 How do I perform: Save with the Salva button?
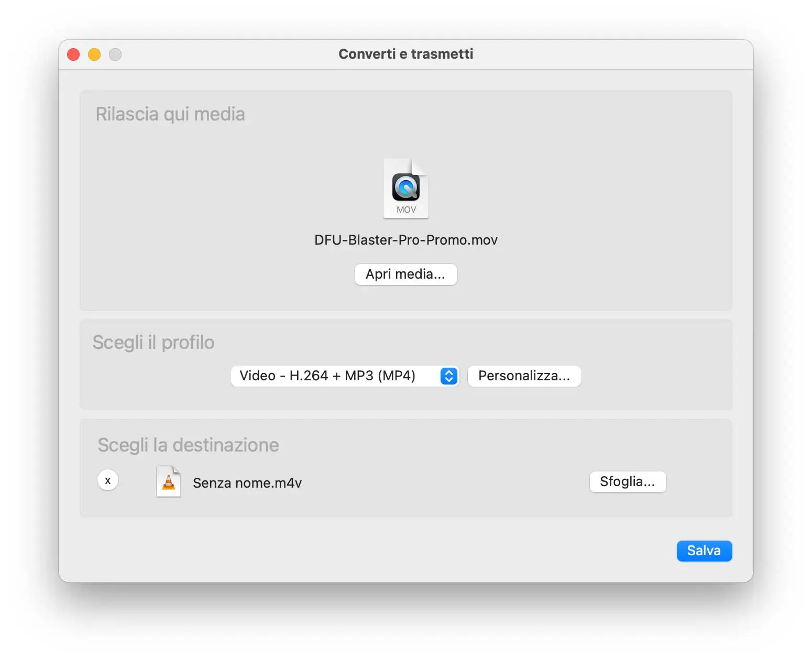[x=704, y=551]
